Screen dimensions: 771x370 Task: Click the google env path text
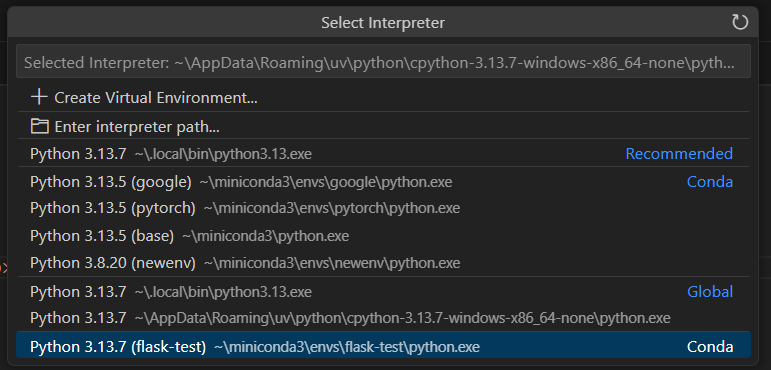tap(326, 183)
